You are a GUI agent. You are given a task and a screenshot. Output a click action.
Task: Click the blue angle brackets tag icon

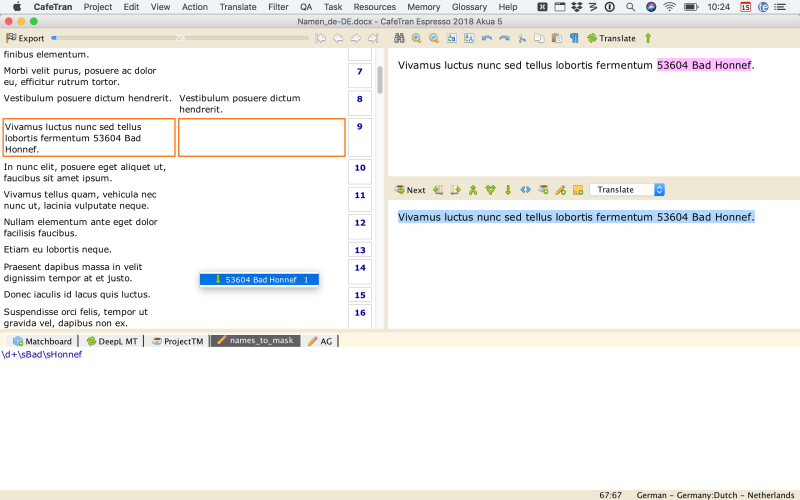(x=526, y=190)
